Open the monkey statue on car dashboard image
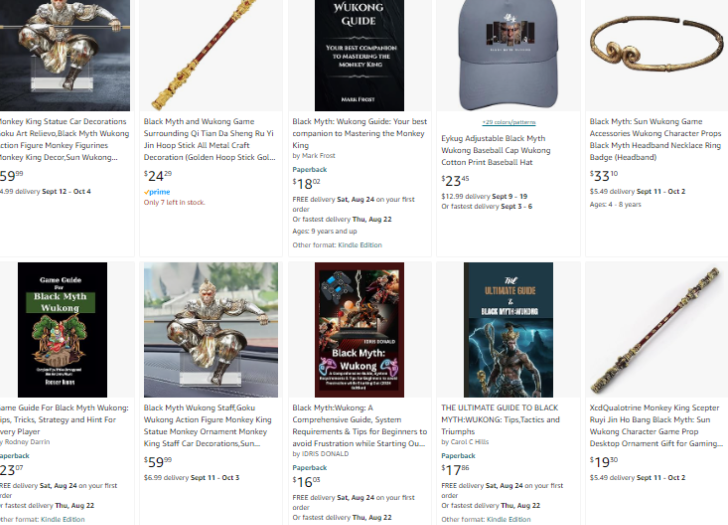The image size is (728, 525). tap(211, 330)
